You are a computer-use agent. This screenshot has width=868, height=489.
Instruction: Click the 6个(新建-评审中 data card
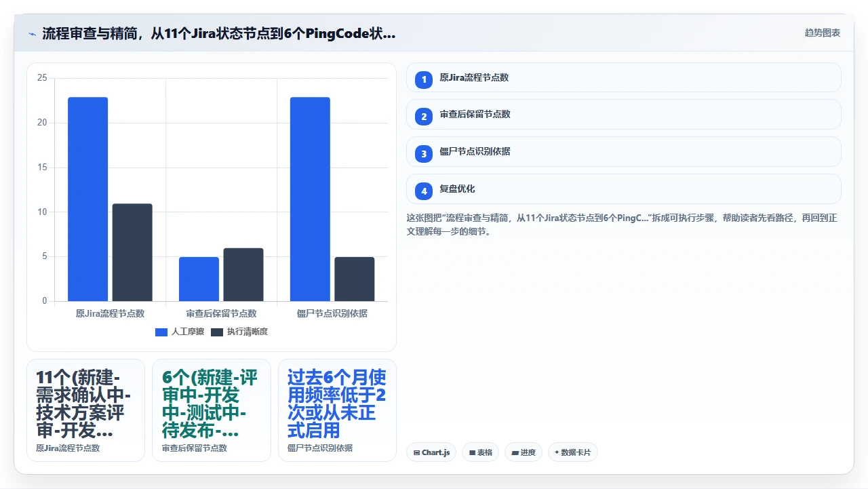pos(212,410)
